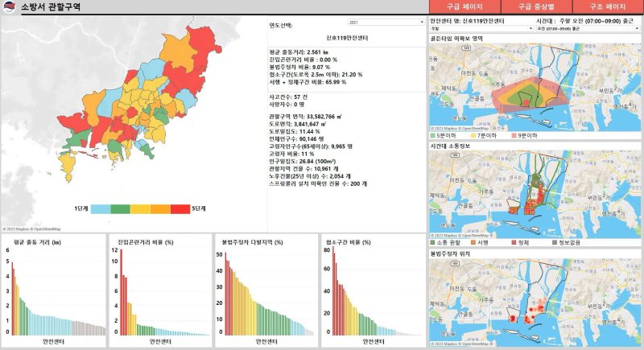Open the 주말 day-type dropdown
This screenshot has height=350, width=644.
click(x=455, y=29)
